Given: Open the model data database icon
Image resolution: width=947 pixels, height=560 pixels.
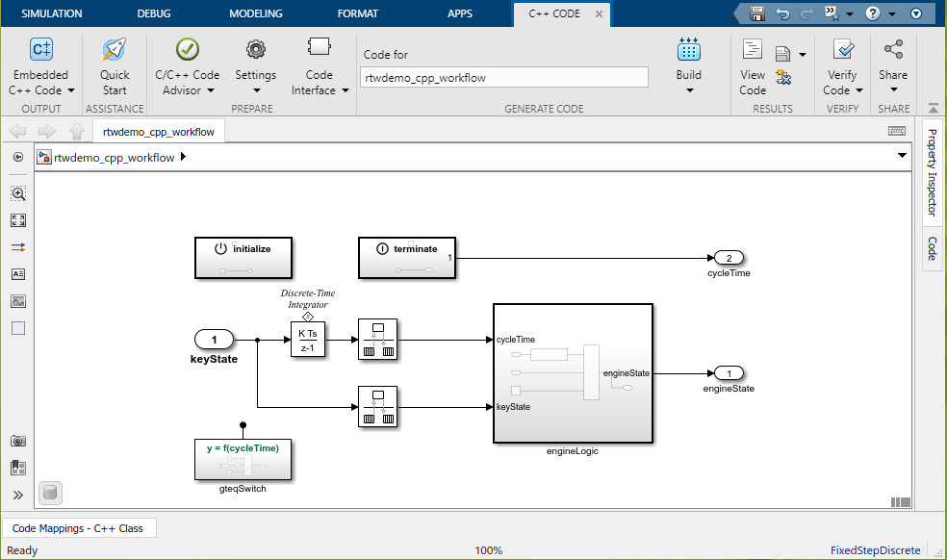Looking at the screenshot, I should point(51,493).
